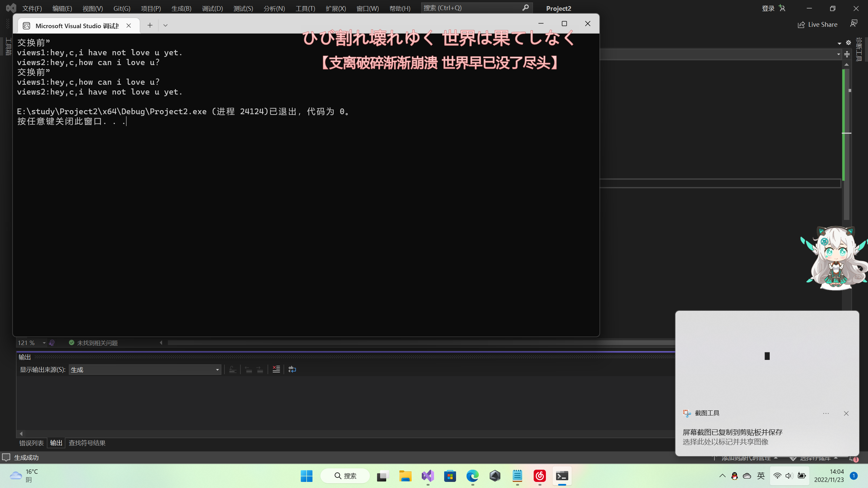Open Visual Studio from the taskbar
Viewport: 868px width, 488px height.
click(428, 476)
